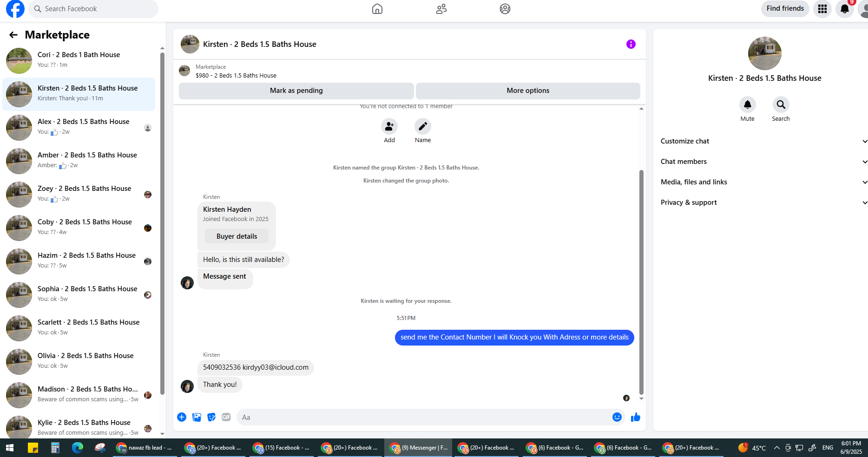Open Olivia 2 Beds 1.5 Baths House chat

click(x=79, y=361)
